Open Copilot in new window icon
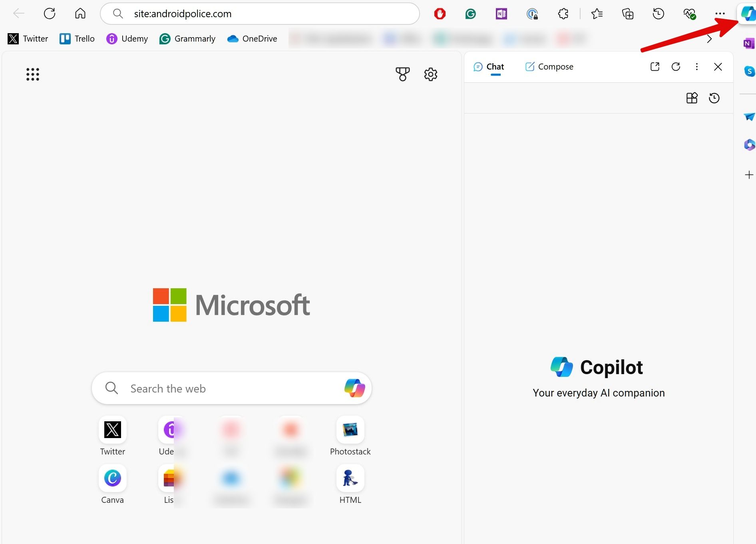This screenshot has height=544, width=756. [x=655, y=67]
